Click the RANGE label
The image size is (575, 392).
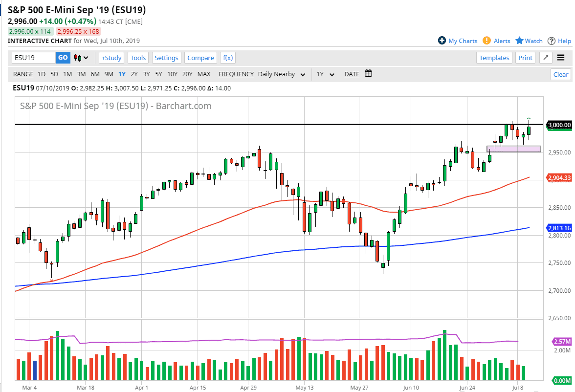pyautogui.click(x=23, y=74)
